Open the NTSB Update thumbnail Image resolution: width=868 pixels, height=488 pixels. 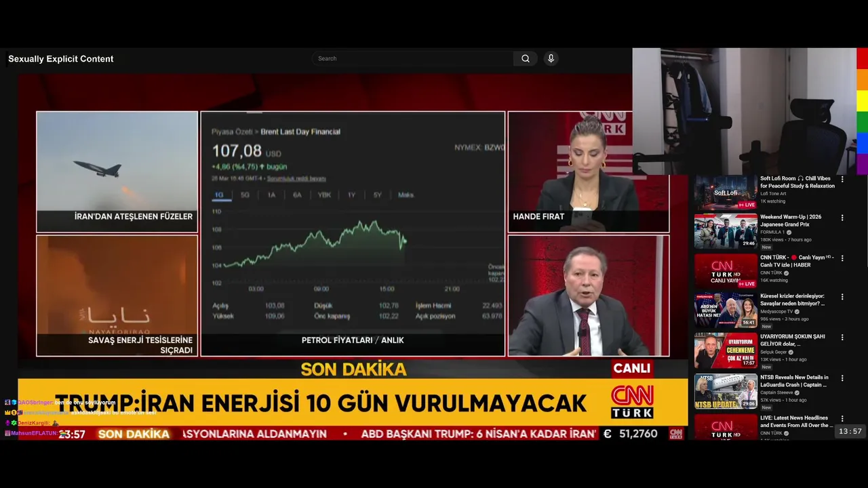[x=726, y=391]
